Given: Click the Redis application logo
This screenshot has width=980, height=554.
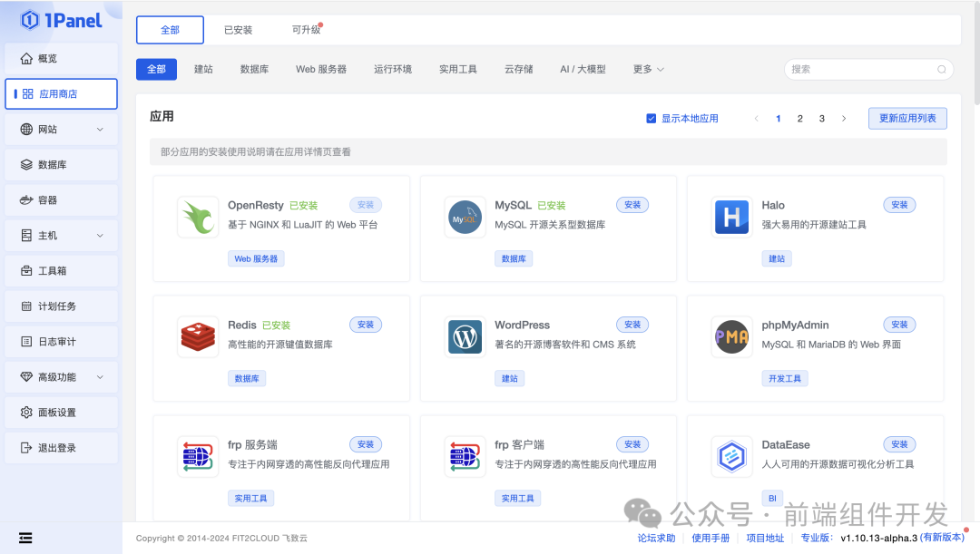Looking at the screenshot, I should [198, 336].
